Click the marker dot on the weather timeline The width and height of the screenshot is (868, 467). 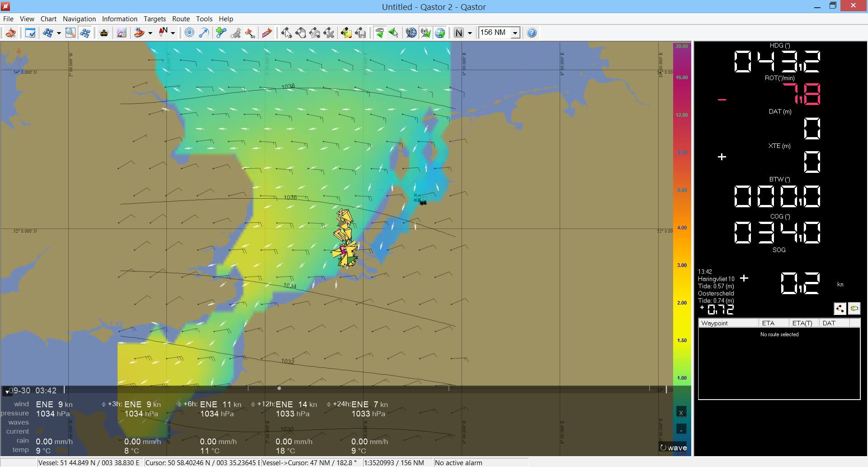279,388
